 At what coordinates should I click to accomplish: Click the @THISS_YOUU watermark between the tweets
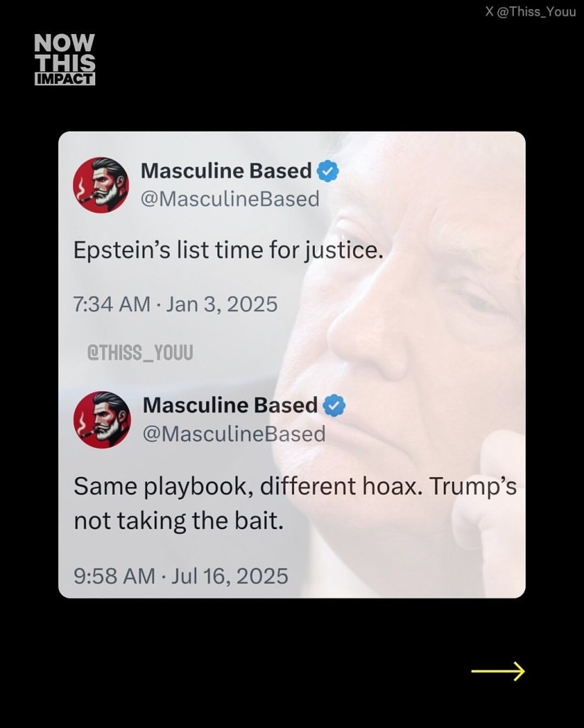click(139, 352)
